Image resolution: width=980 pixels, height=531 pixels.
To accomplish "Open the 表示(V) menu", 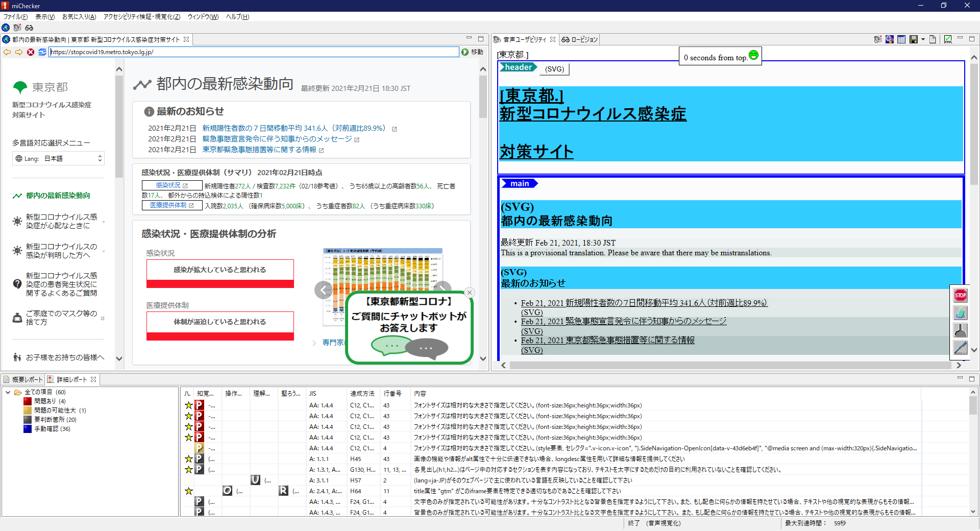I will tap(45, 17).
